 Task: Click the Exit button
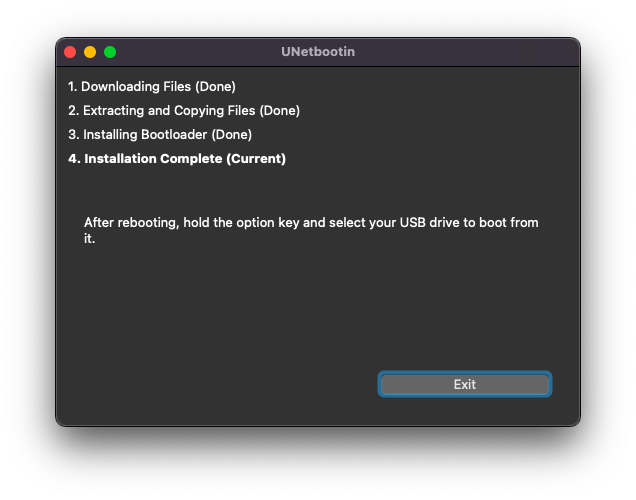(464, 384)
